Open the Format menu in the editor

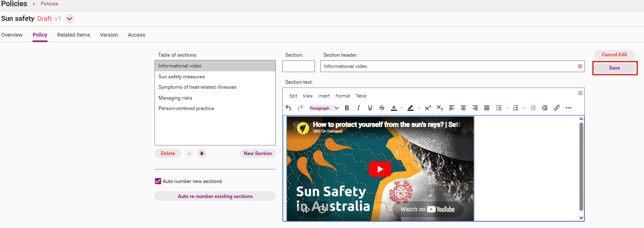[x=343, y=96]
